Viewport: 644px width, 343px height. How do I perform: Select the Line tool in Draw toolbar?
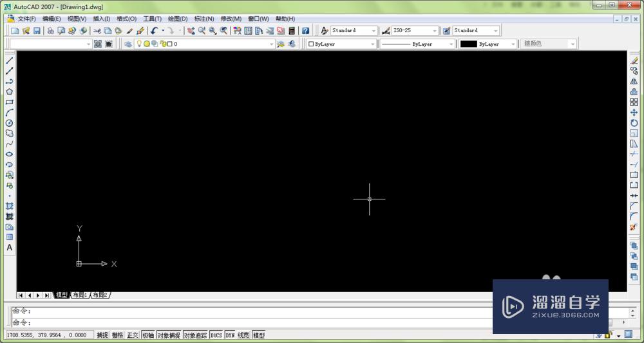point(9,60)
